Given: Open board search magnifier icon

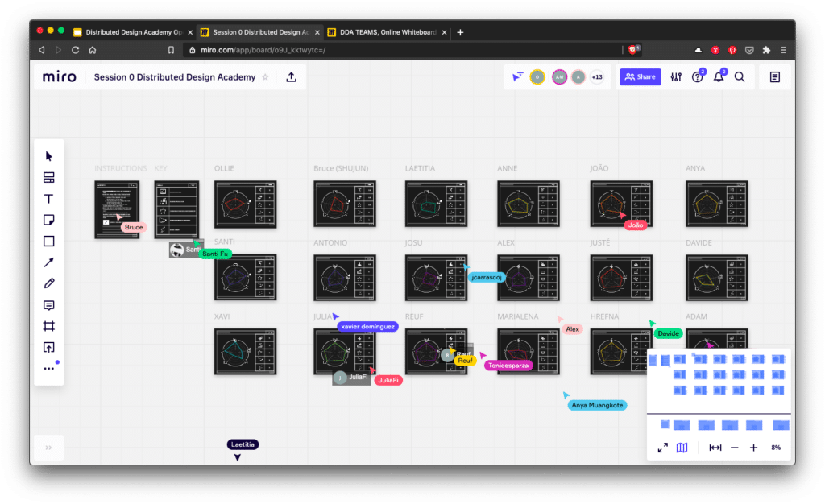Looking at the screenshot, I should coord(740,77).
